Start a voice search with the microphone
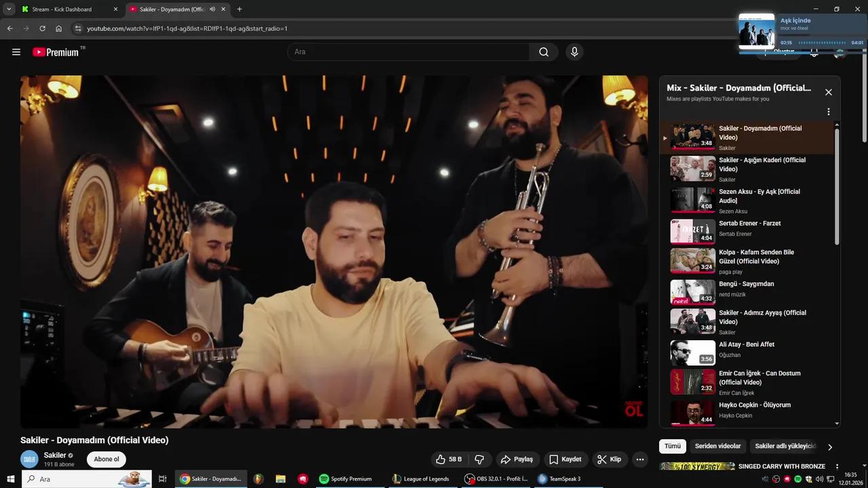The width and height of the screenshot is (868, 488). [x=574, y=52]
